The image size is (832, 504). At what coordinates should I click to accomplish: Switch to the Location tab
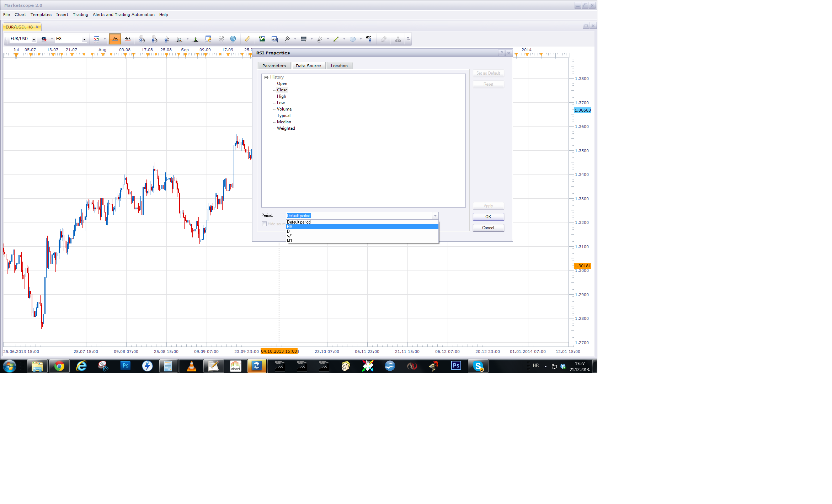(x=339, y=66)
